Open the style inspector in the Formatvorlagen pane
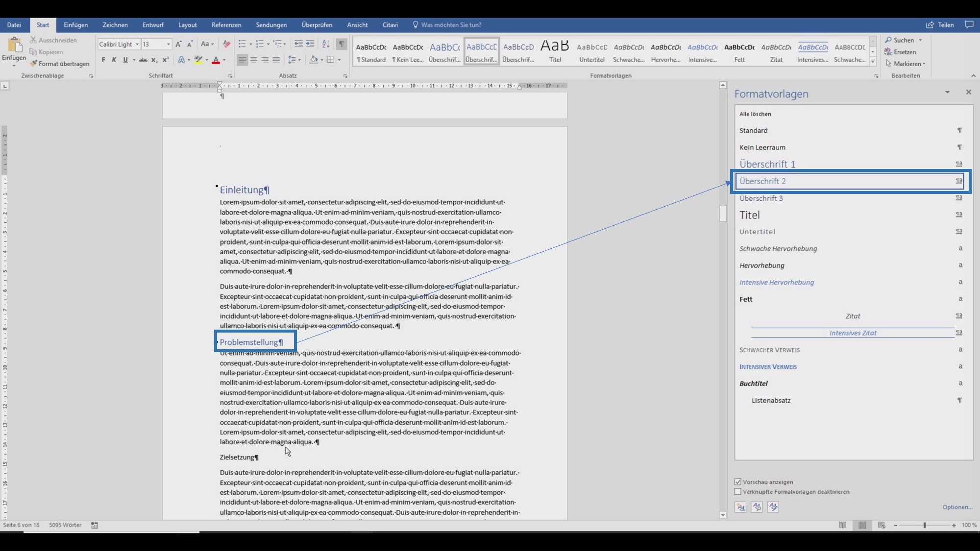 (757, 507)
